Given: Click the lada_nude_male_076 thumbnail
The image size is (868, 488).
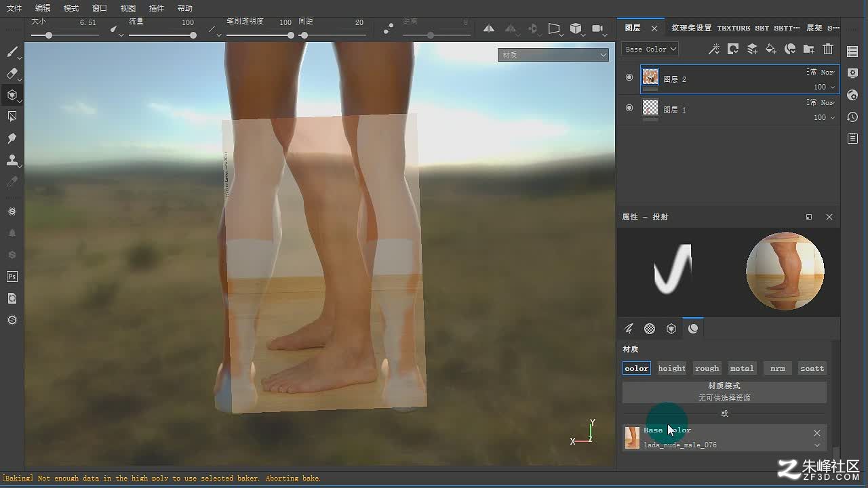Looking at the screenshot, I should coord(632,438).
